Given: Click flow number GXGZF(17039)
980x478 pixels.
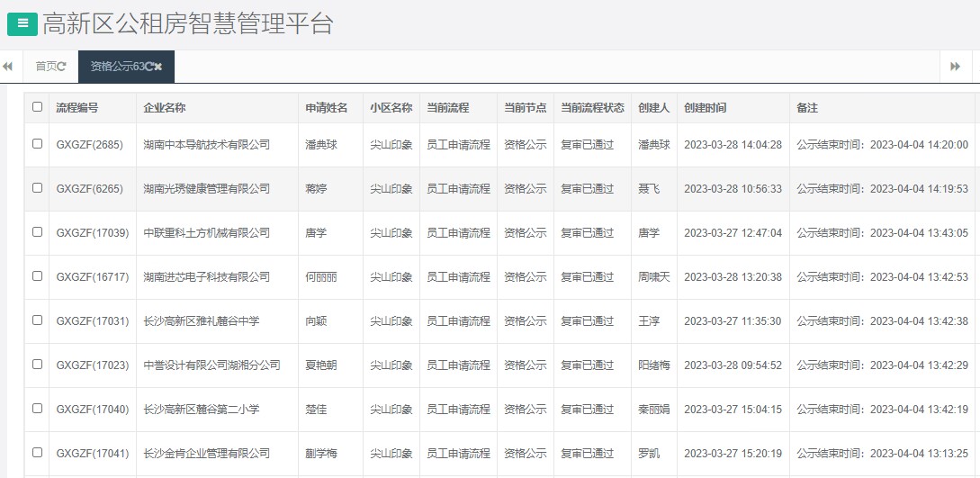Looking at the screenshot, I should [93, 233].
